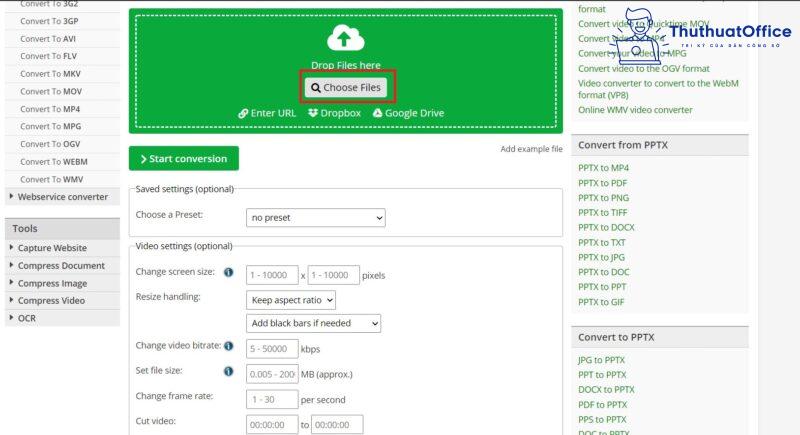Open Convert To AVI in sidebar
Image resolution: width=800 pixels, height=435 pixels.
(48, 39)
